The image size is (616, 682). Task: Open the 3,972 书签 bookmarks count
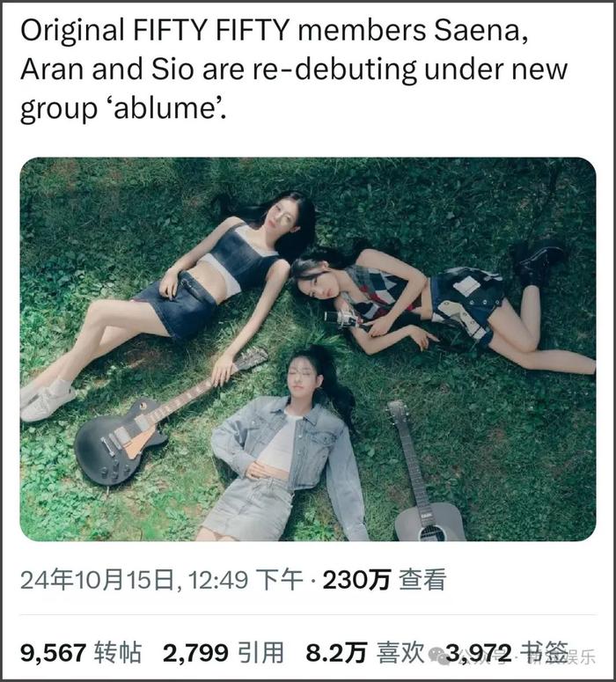click(x=507, y=653)
